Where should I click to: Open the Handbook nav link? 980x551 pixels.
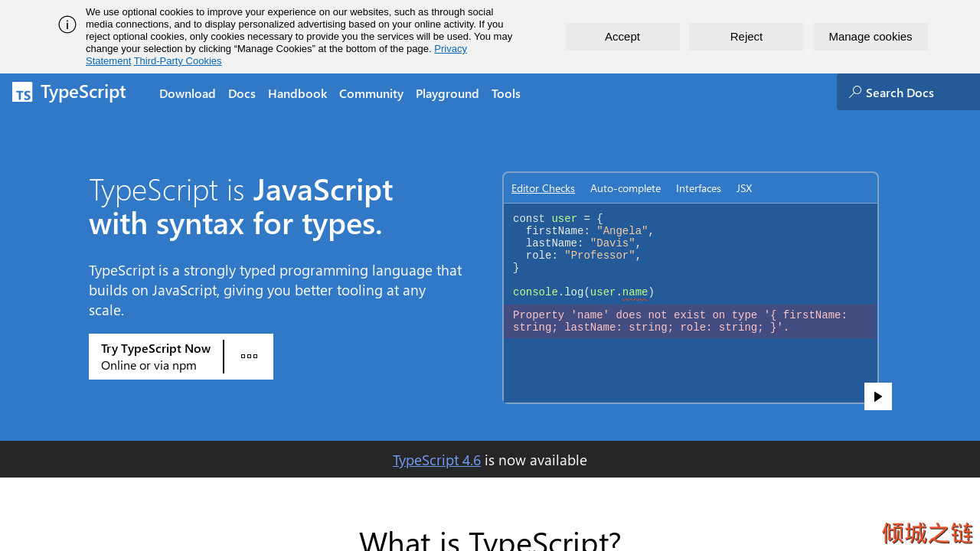(297, 93)
